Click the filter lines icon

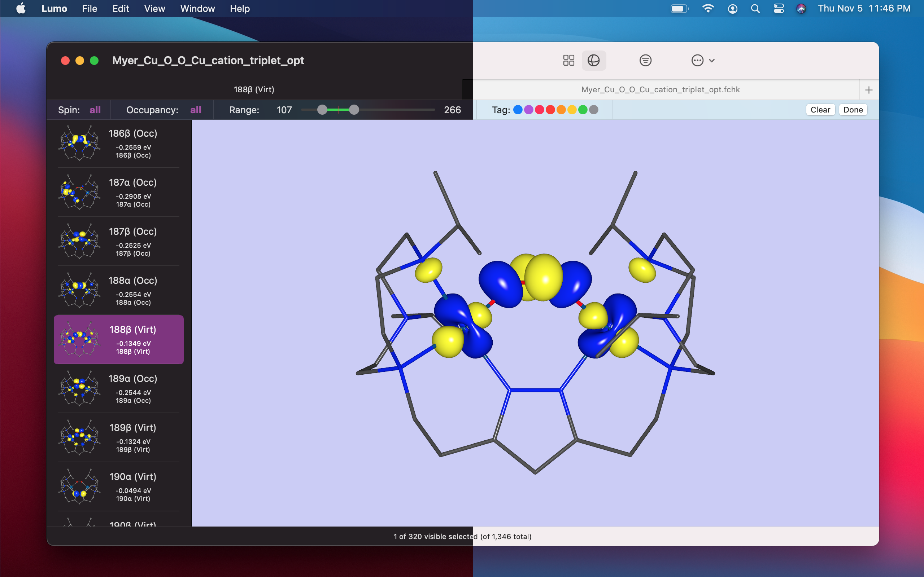click(x=645, y=60)
